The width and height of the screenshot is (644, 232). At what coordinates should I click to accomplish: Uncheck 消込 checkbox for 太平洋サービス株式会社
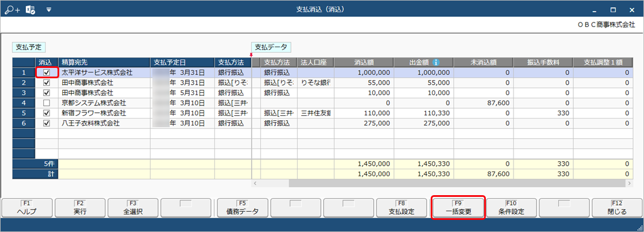pyautogui.click(x=47, y=73)
